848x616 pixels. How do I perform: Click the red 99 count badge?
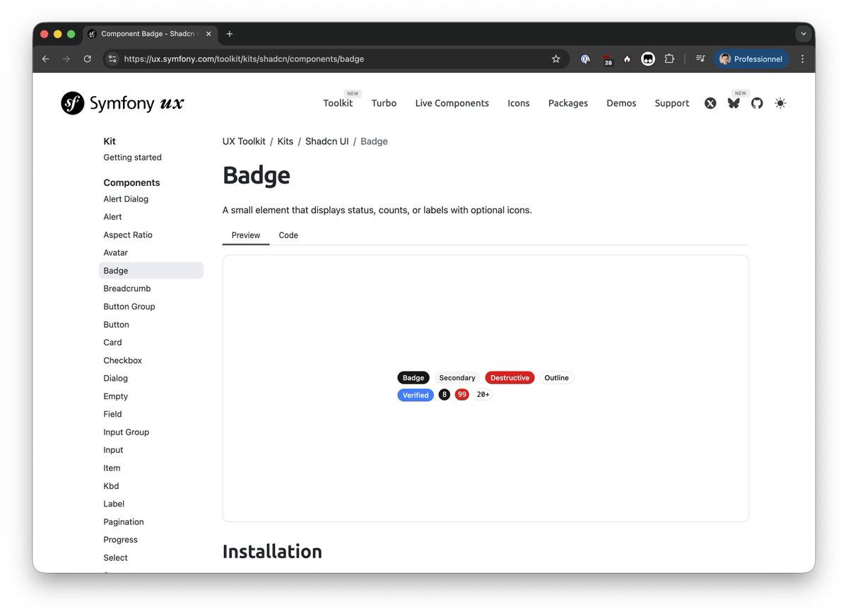click(x=462, y=395)
